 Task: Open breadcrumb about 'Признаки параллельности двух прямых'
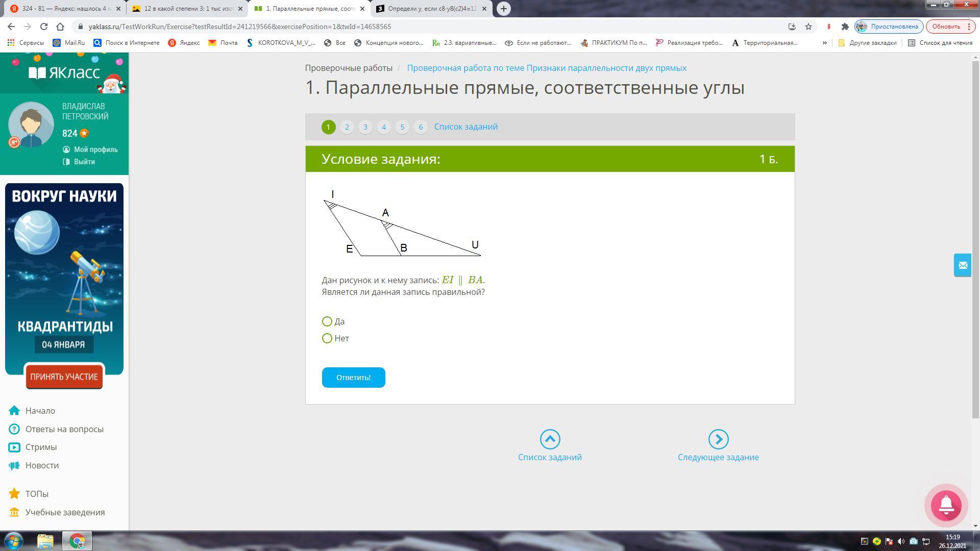coord(547,68)
